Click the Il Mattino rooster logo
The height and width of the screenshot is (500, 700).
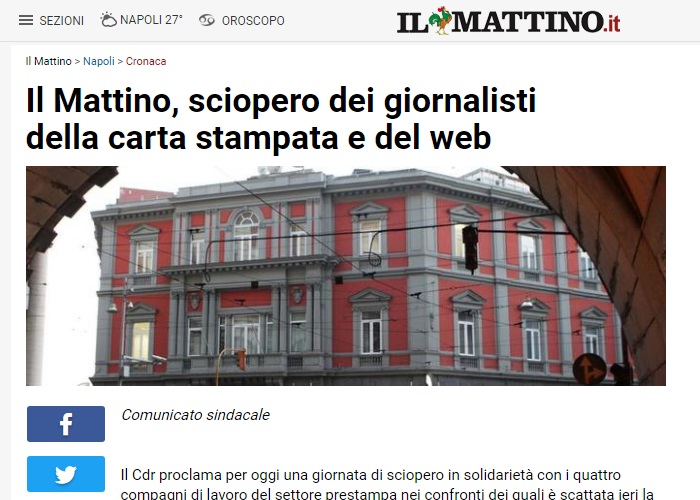coord(441,20)
